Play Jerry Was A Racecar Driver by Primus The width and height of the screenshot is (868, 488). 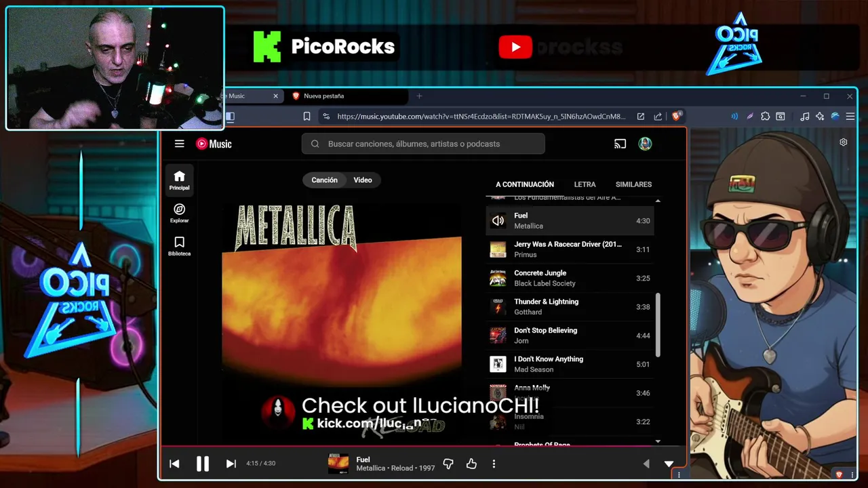570,249
